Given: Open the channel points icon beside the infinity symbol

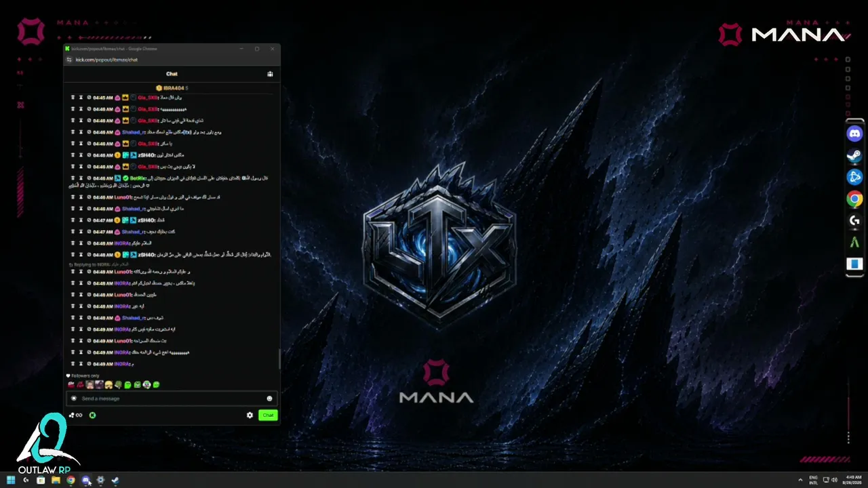Looking at the screenshot, I should (x=71, y=415).
